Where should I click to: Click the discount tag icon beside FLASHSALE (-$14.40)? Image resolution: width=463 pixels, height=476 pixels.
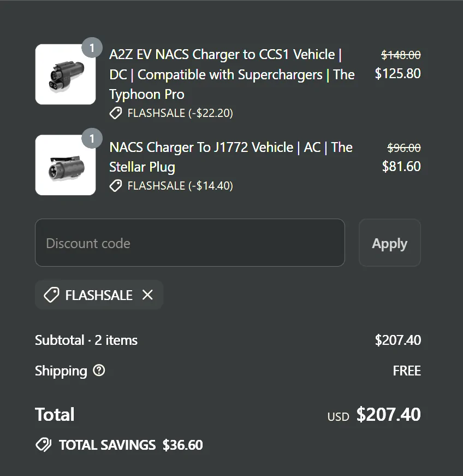point(115,186)
